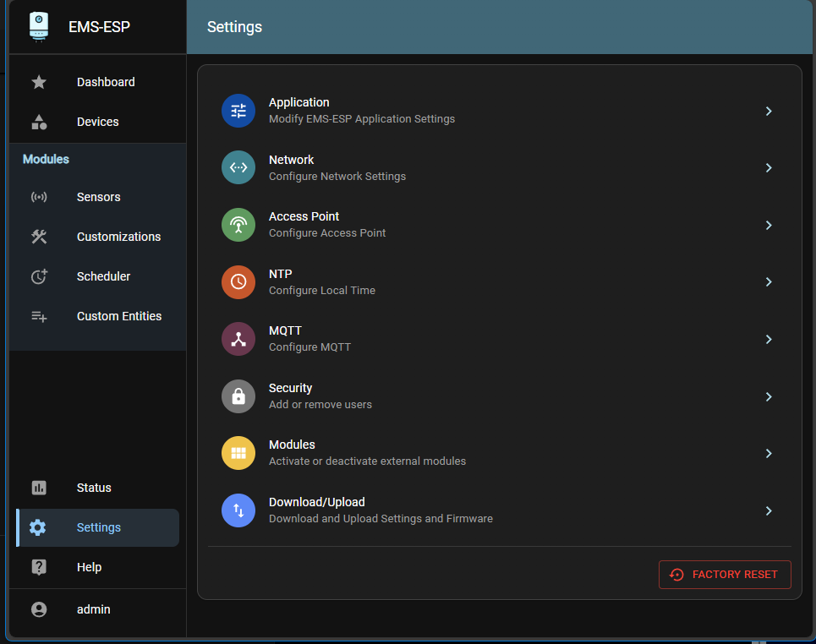
Task: Open the Customizations page
Action: coord(118,237)
